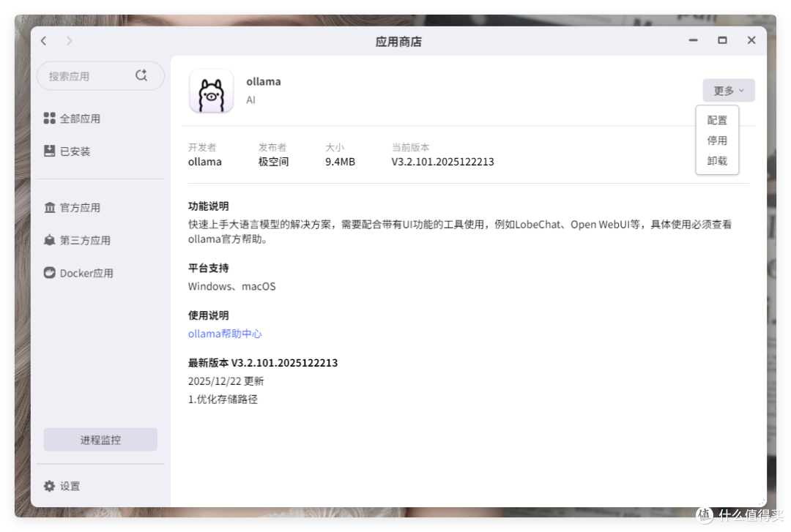Click the AI category label
The image size is (791, 532).
click(250, 100)
